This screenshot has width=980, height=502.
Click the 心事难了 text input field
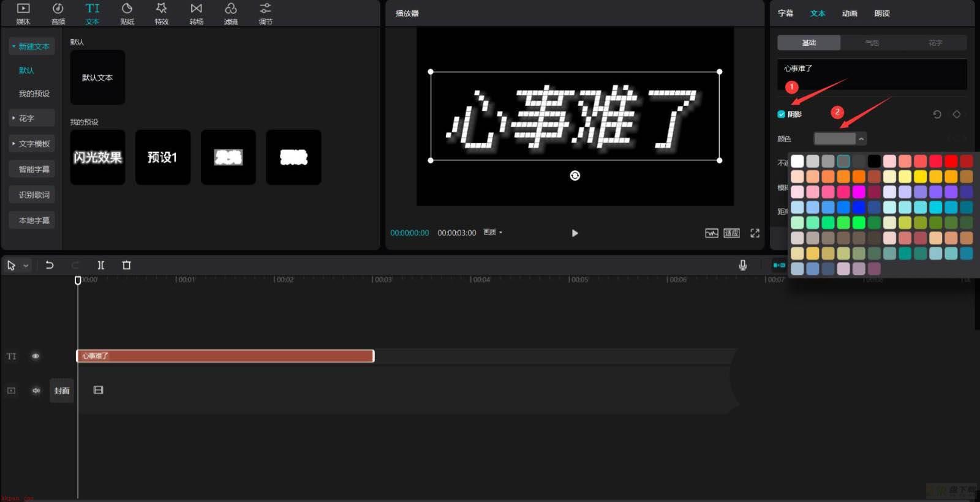(872, 75)
